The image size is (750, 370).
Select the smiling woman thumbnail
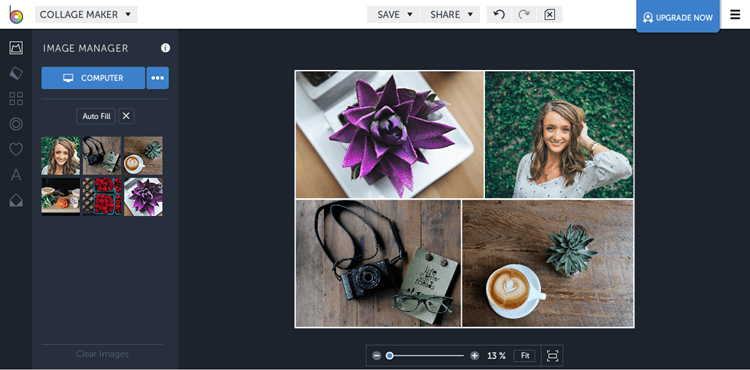coord(60,156)
